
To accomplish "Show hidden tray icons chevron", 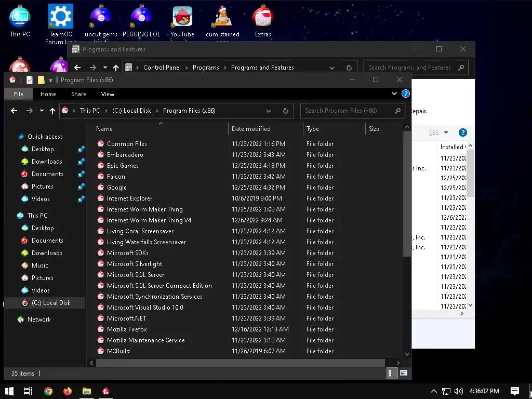I will (434, 391).
